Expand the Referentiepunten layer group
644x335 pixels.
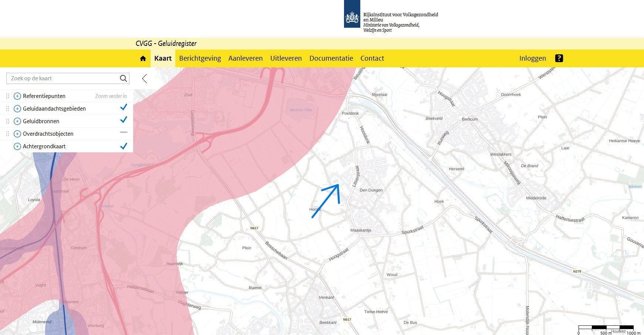[17, 96]
